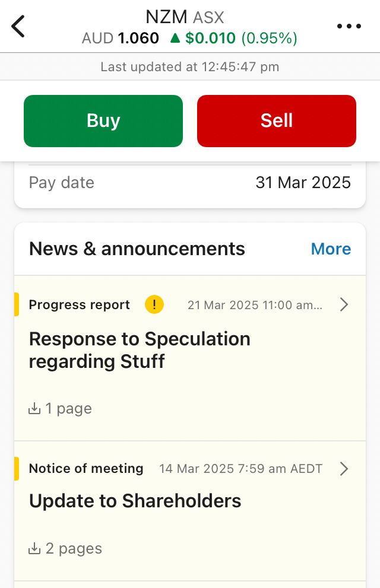The height and width of the screenshot is (588, 380).
Task: Click the download icon beside 1 page
Action: pyautogui.click(x=34, y=408)
